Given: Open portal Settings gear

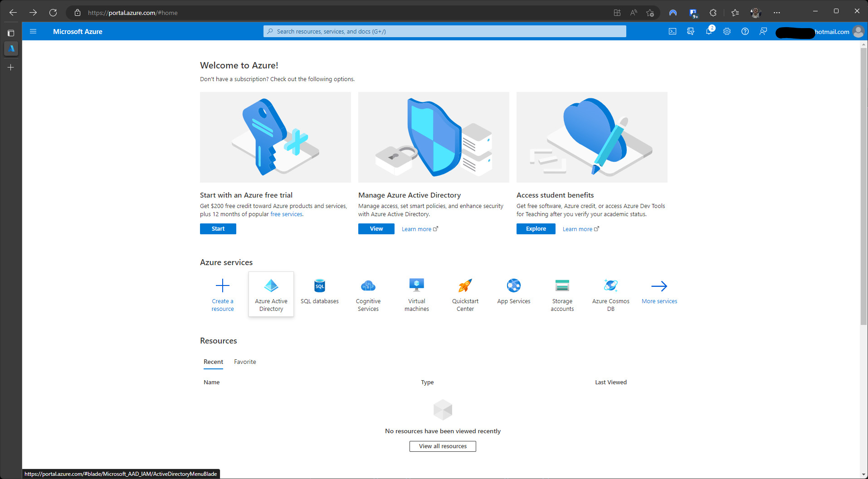Looking at the screenshot, I should pyautogui.click(x=727, y=31).
